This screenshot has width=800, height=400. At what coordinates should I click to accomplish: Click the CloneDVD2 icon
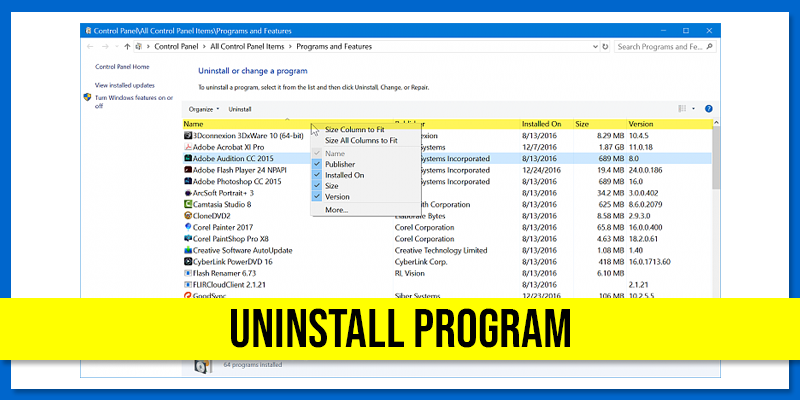188,216
